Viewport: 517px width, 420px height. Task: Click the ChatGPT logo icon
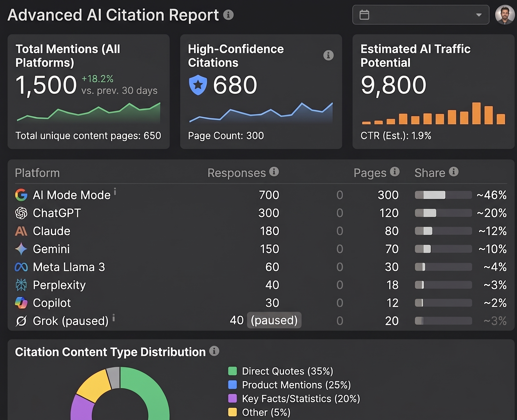[x=21, y=213]
